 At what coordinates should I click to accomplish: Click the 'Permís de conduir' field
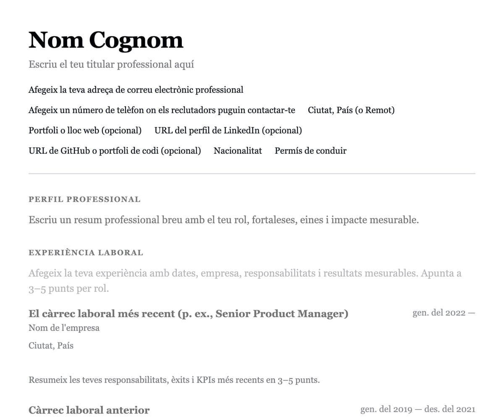point(310,151)
